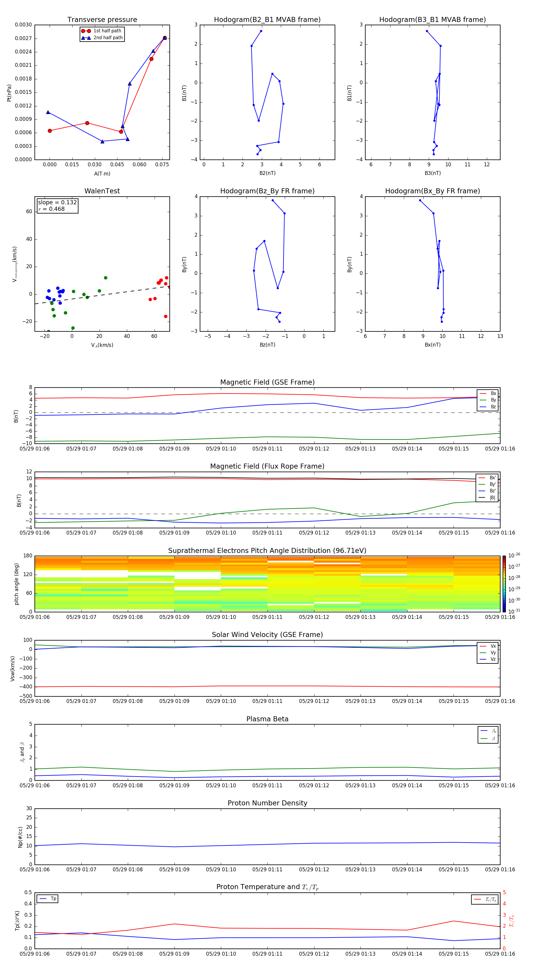The height and width of the screenshot is (980, 535).
Task: Click the "Bx(nT)" x-axis label
Action: [x=432, y=345]
